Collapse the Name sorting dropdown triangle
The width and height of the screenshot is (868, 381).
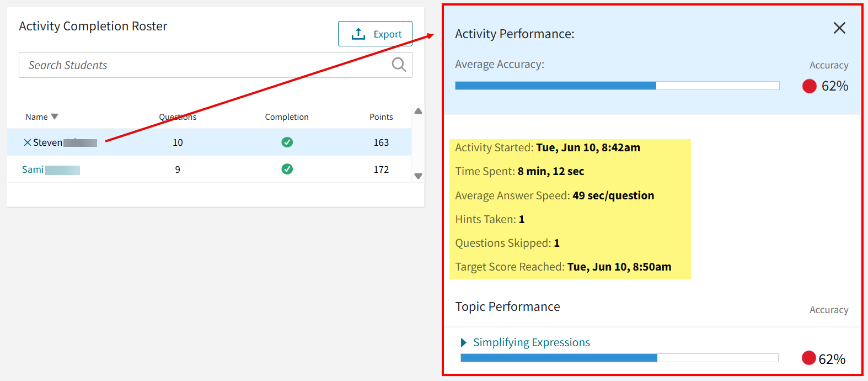pos(54,117)
